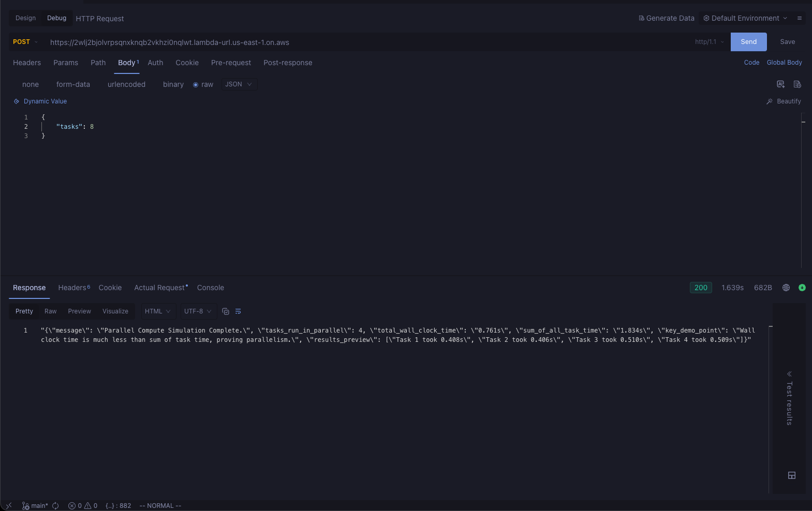Open the Body tab

tap(127, 63)
